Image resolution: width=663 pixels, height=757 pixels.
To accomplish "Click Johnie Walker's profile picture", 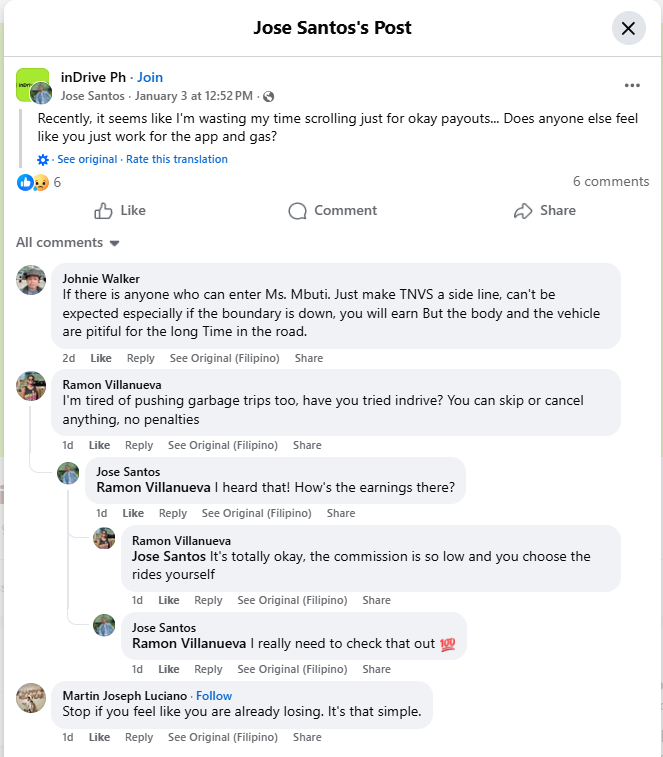I will tap(31, 281).
